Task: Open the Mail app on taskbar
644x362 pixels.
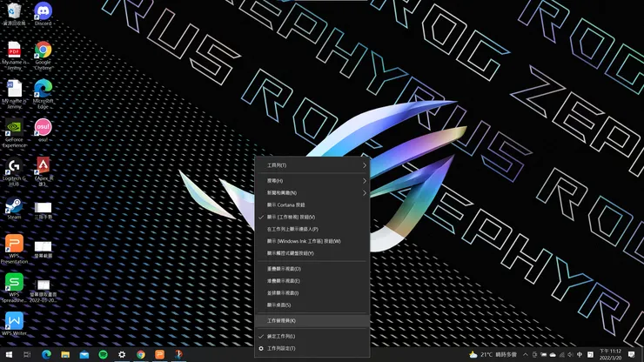Action: pos(84,354)
